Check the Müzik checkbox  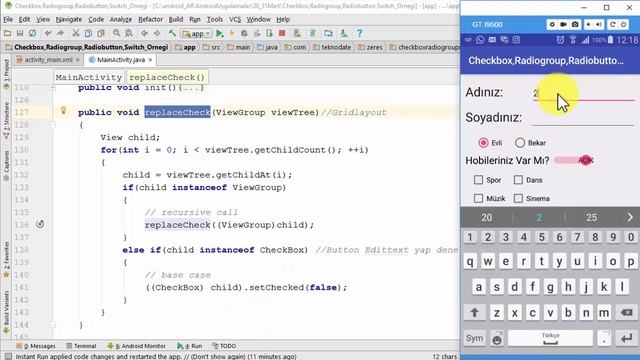(478, 198)
